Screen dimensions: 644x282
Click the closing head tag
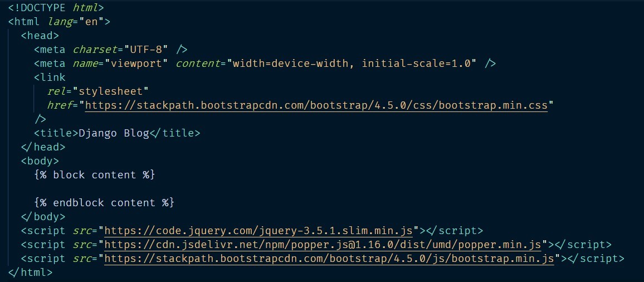(43, 147)
